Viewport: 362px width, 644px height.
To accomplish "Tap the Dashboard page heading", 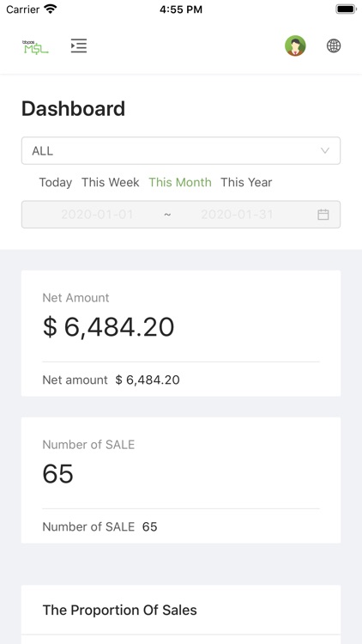I will tap(74, 109).
